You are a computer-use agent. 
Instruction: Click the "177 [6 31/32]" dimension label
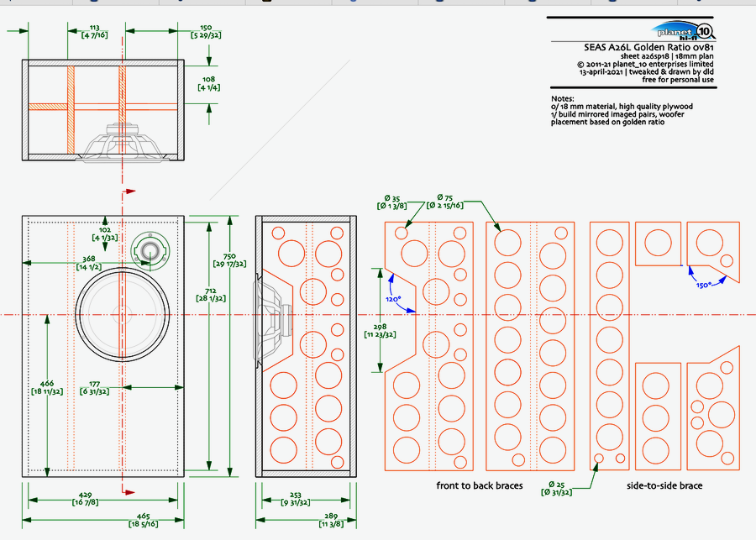[x=94, y=388]
